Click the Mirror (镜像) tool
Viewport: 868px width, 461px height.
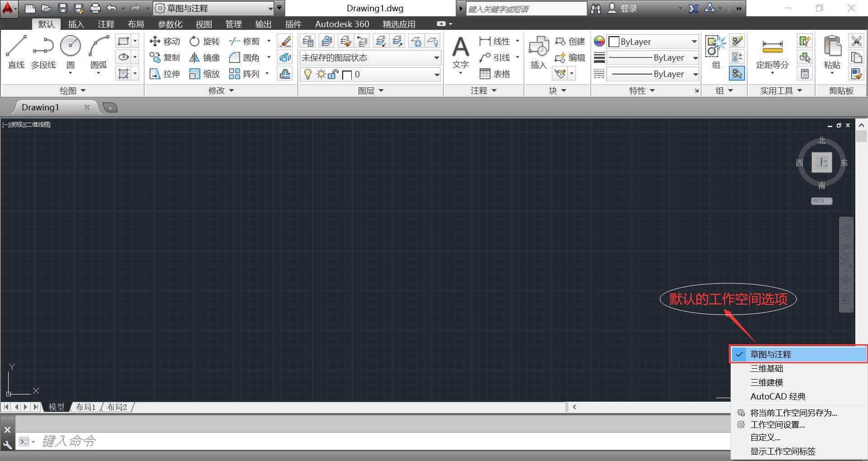[204, 57]
